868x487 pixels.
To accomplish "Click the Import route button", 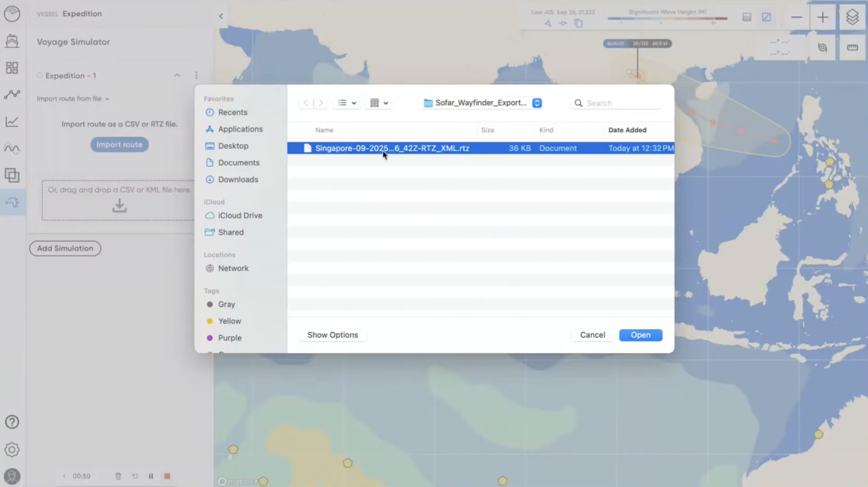I will point(119,145).
